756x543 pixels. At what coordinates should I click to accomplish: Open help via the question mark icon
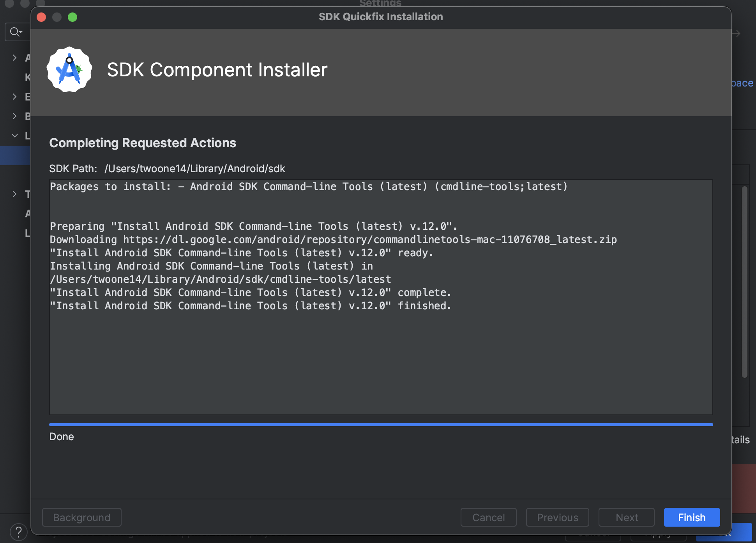(x=18, y=532)
